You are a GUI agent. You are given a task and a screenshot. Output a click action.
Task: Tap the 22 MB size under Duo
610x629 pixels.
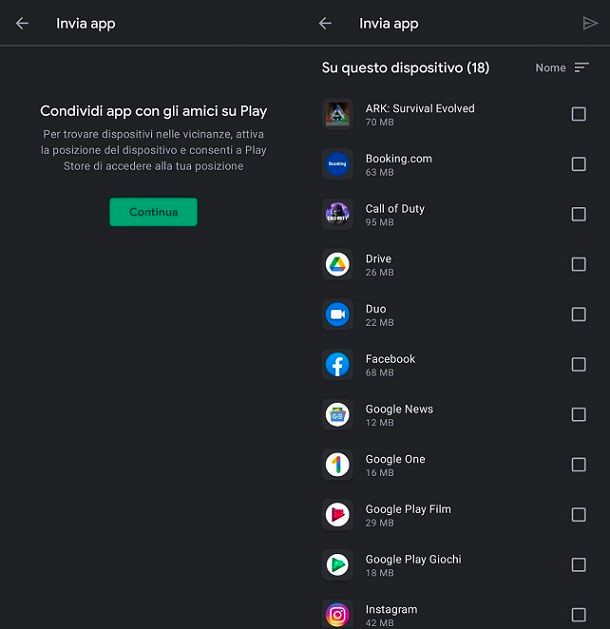tap(379, 322)
